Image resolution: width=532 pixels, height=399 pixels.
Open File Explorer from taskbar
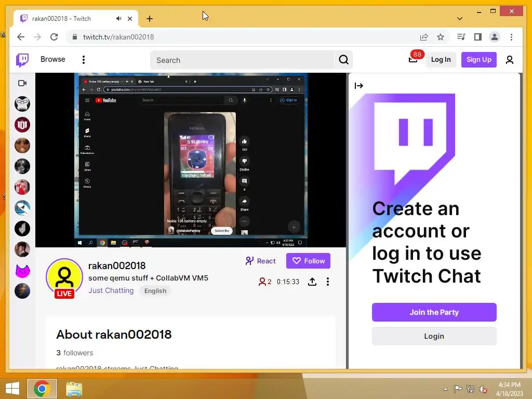[74, 389]
